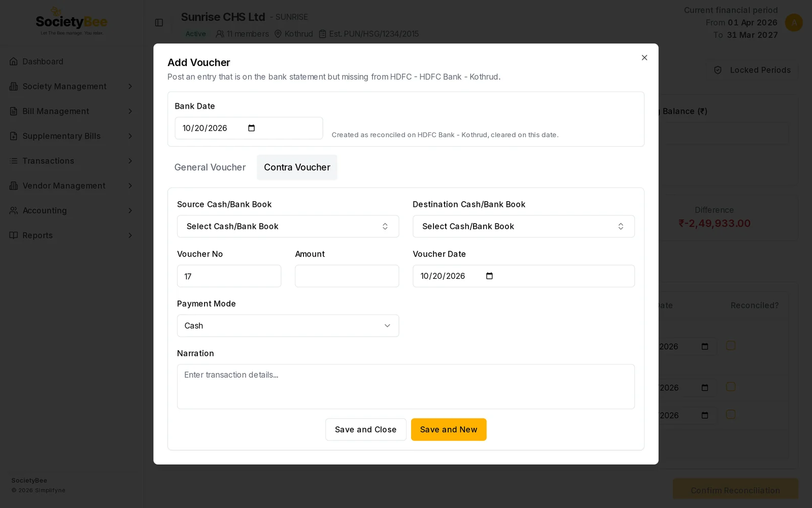This screenshot has width=812, height=508.
Task: Open the user avatar menu
Action: 794,22
